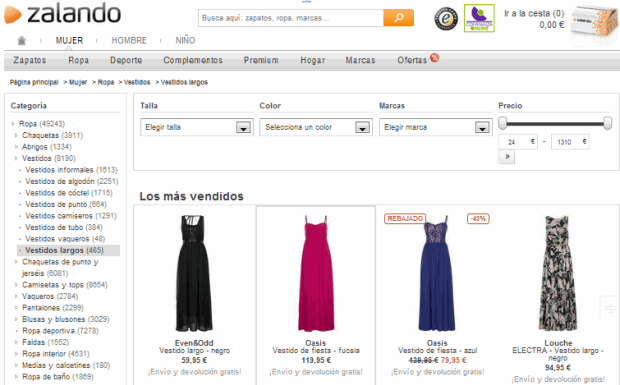Open the Premium menu
620x385 pixels.
261,60
